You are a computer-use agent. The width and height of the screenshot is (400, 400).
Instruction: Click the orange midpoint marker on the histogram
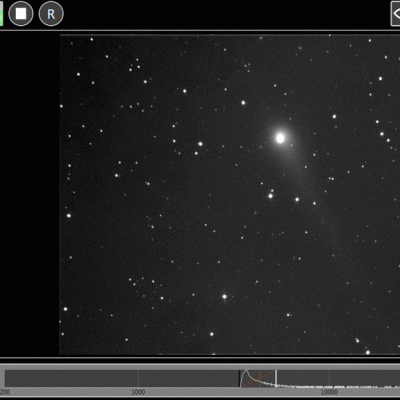(x=259, y=378)
